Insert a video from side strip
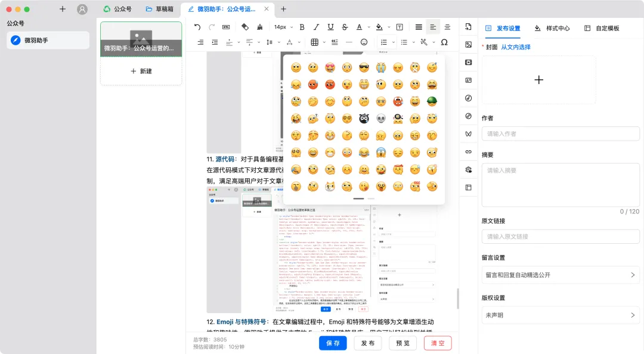The image size is (644, 354). click(x=468, y=63)
